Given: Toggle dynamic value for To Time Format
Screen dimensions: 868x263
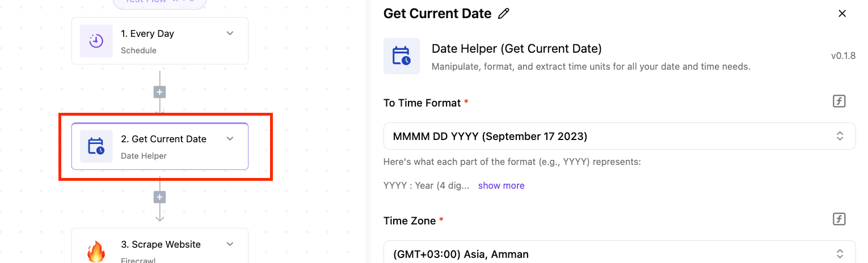Looking at the screenshot, I should (x=839, y=101).
